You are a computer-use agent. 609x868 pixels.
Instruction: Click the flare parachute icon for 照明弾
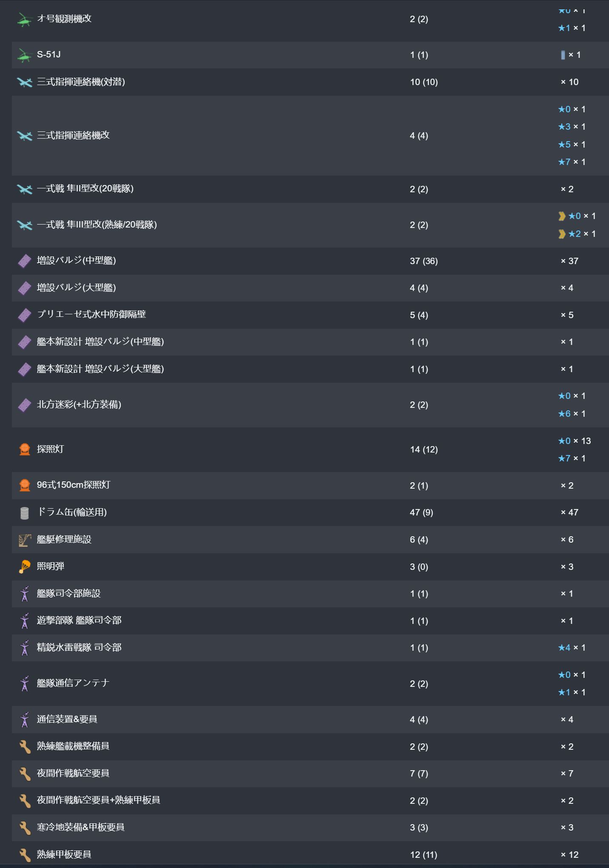pos(25,567)
